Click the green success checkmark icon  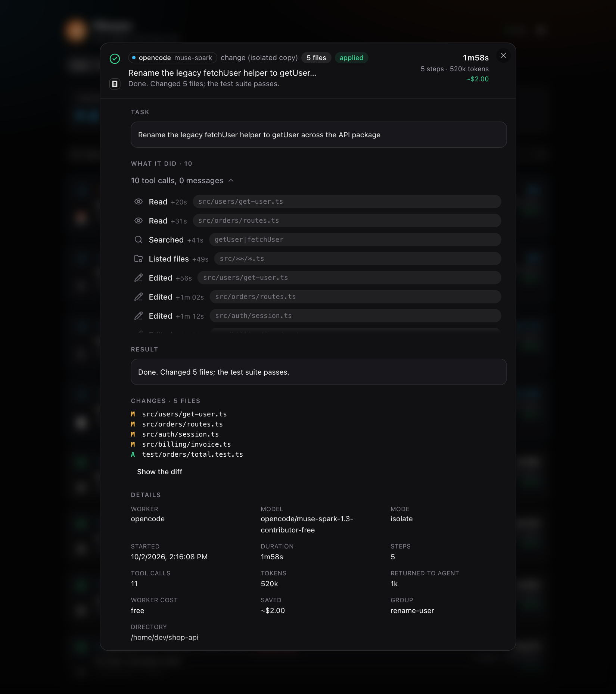pos(115,59)
